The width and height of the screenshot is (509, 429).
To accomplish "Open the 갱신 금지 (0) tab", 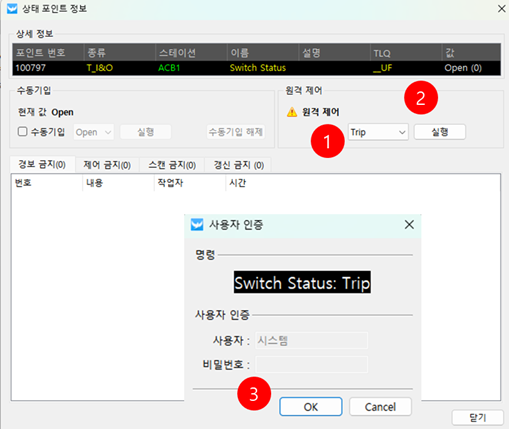I will pos(238,165).
